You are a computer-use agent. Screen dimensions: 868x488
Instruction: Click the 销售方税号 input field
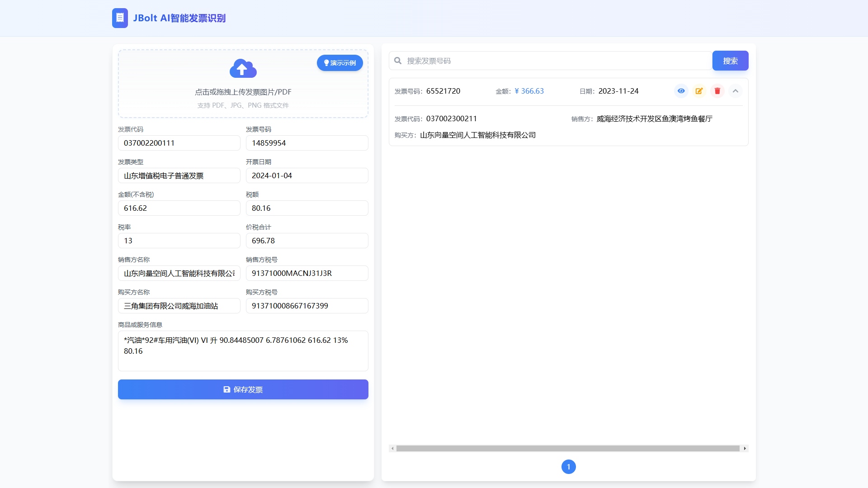tap(307, 273)
